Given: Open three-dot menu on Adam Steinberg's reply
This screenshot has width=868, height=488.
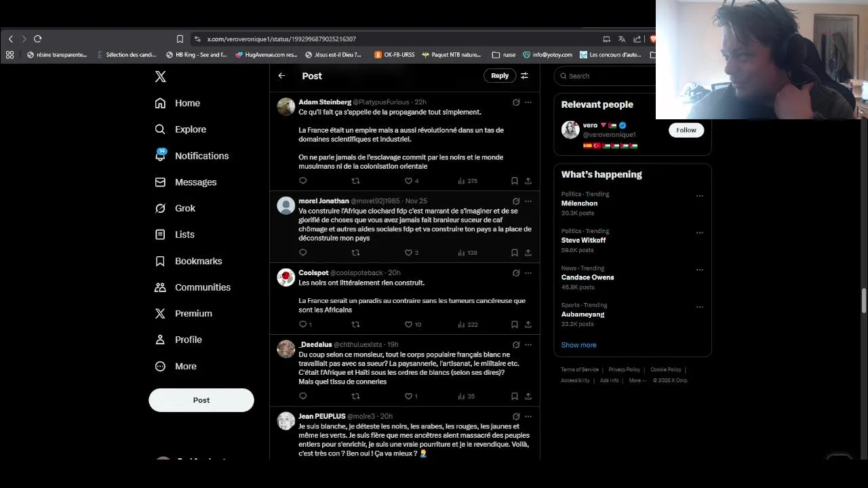Looking at the screenshot, I should (x=528, y=102).
